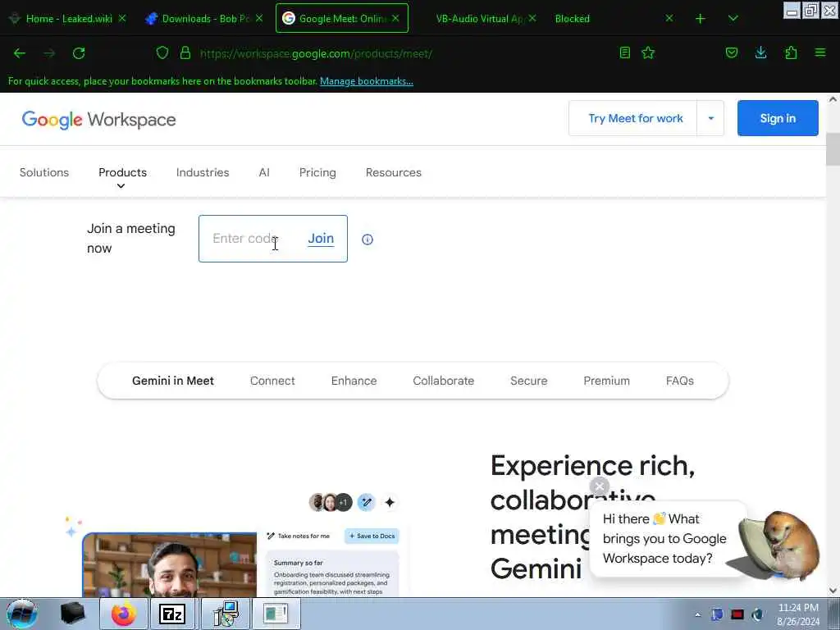Click the Join meeting link
The image size is (840, 630).
coord(321,239)
